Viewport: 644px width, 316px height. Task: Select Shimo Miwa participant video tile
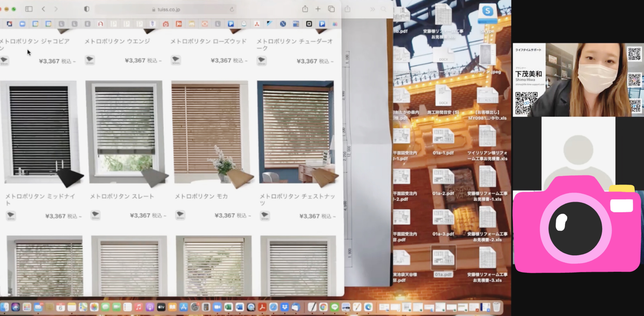pos(578,80)
